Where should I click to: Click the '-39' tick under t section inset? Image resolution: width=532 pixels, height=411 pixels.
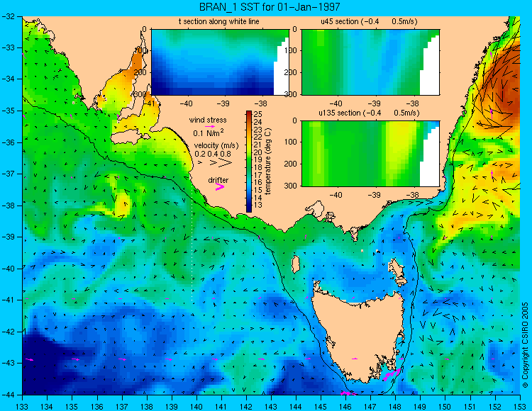click(x=223, y=103)
